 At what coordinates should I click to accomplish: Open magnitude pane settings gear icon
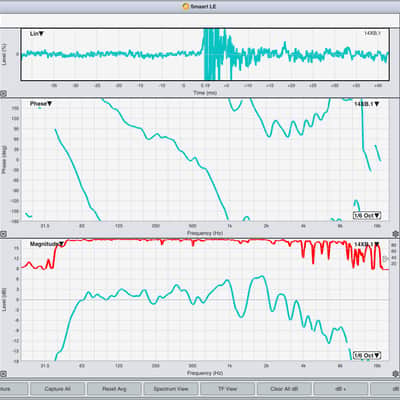tap(396, 374)
